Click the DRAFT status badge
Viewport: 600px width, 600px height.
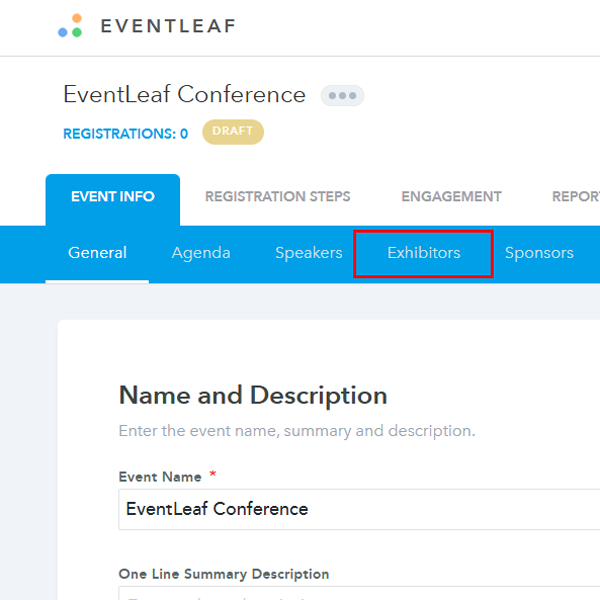click(233, 132)
